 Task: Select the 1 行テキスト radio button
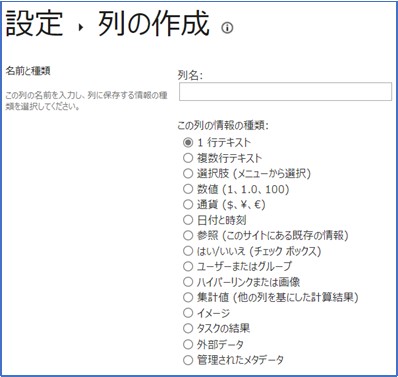(x=188, y=142)
